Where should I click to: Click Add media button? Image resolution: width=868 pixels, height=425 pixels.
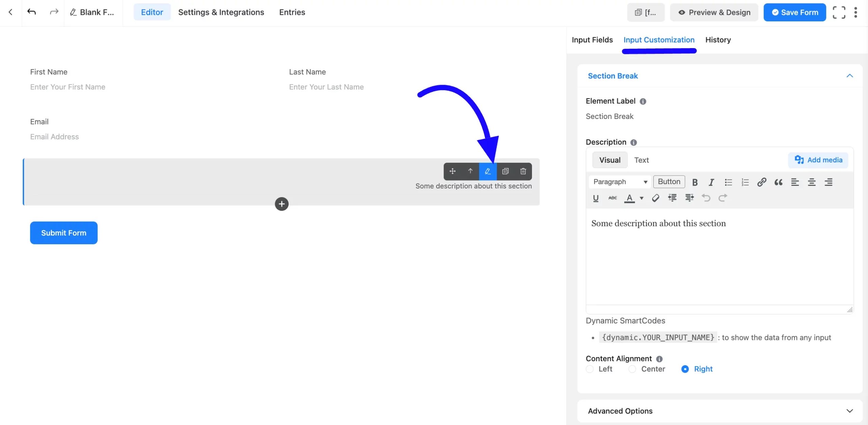point(818,160)
